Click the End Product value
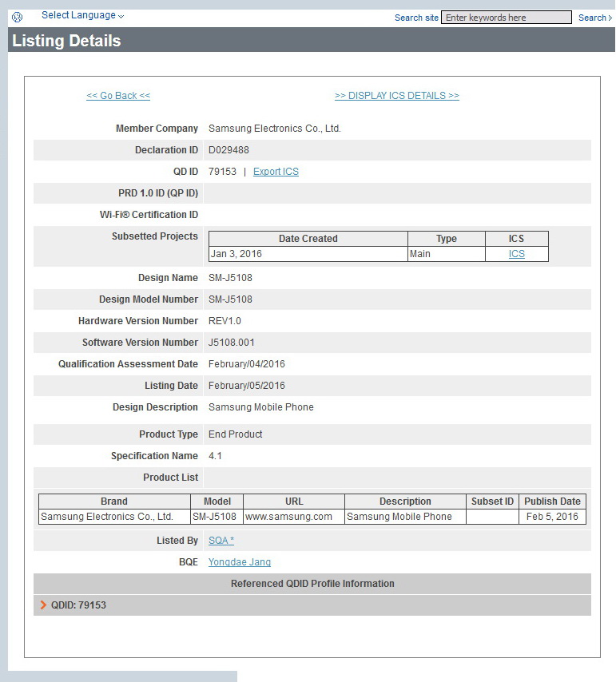Screen dimensions: 616x682 236,434
